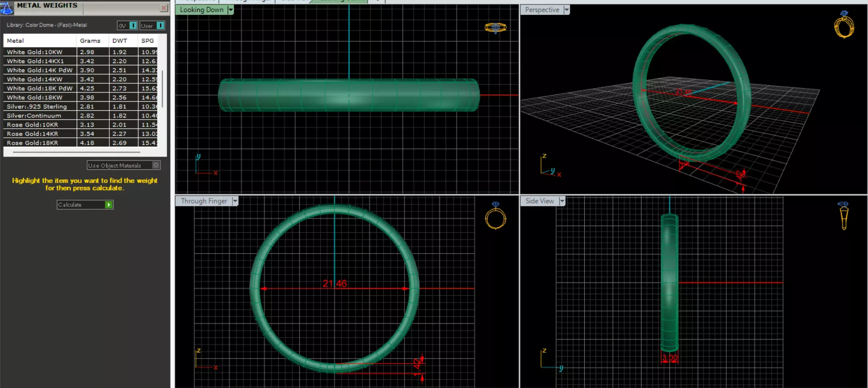
Task: Select the Rose Gold:14KR row
Action: pyautogui.click(x=80, y=133)
